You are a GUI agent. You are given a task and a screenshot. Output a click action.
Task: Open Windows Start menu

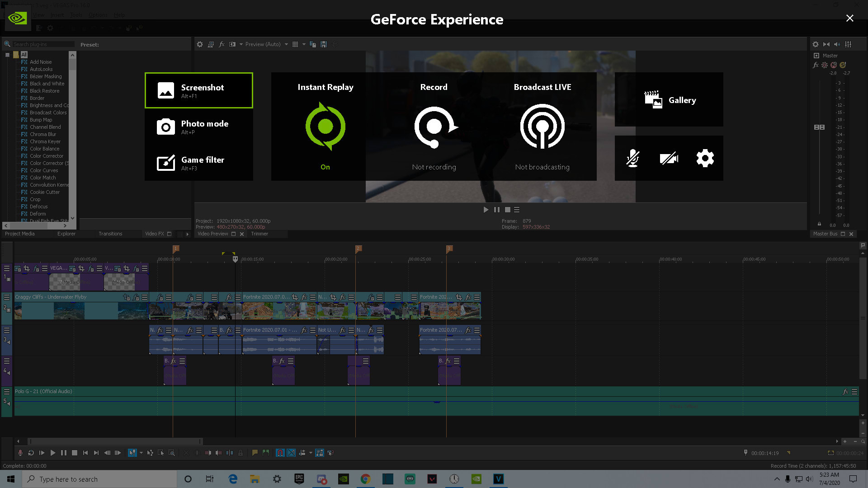point(11,479)
